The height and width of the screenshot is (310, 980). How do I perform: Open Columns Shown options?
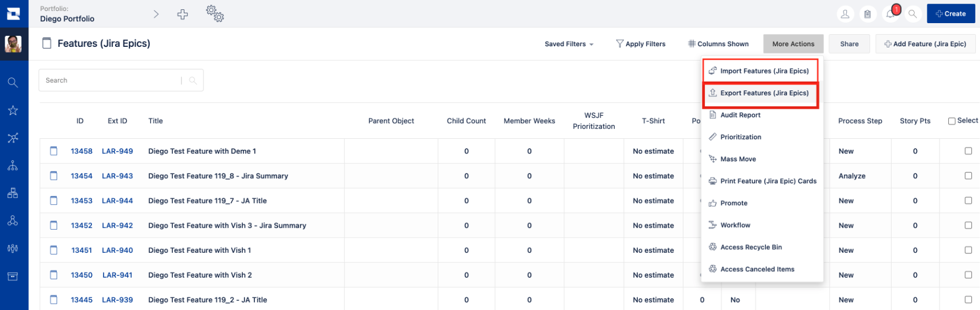(718, 44)
